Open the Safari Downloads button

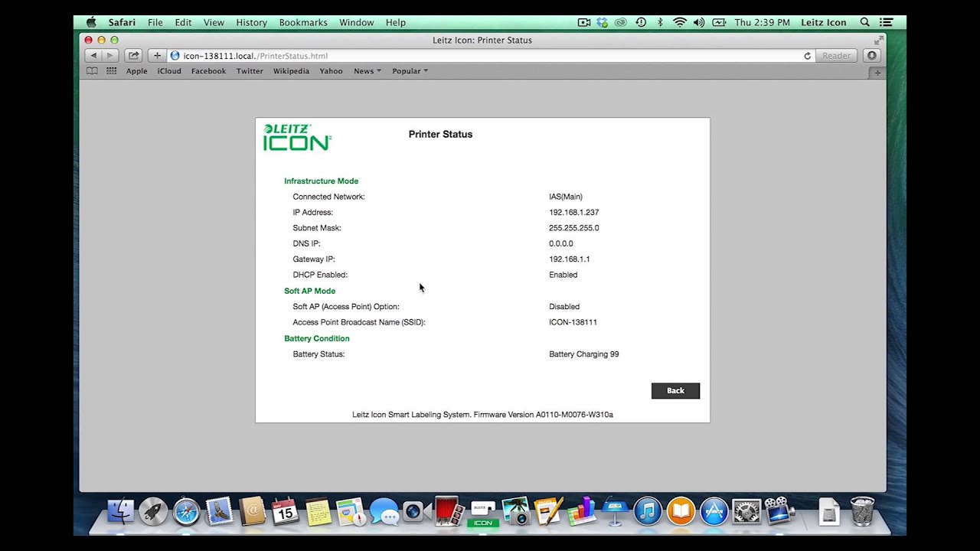click(x=871, y=56)
